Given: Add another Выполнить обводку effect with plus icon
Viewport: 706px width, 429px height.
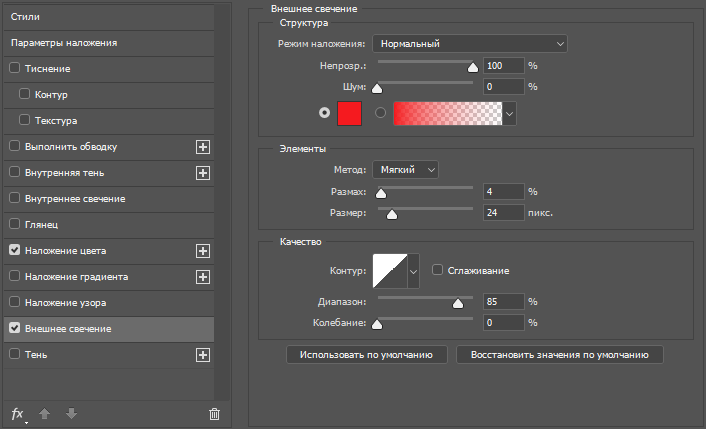Looking at the screenshot, I should pos(203,147).
